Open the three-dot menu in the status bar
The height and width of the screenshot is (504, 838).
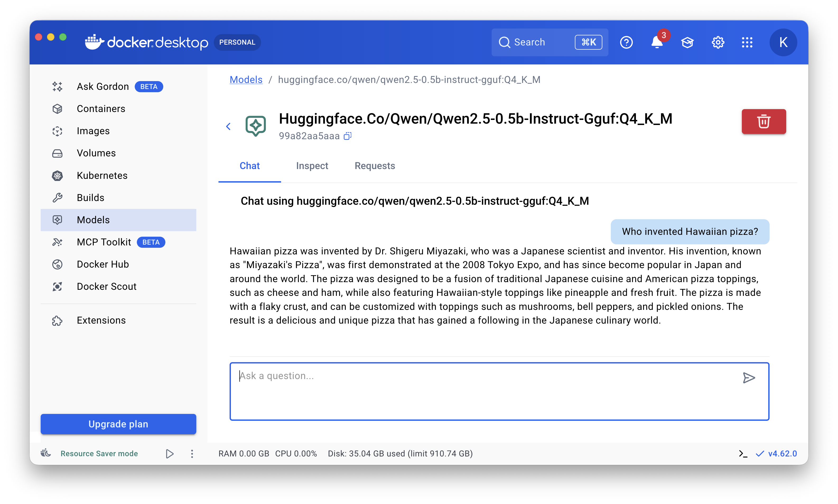click(x=192, y=454)
